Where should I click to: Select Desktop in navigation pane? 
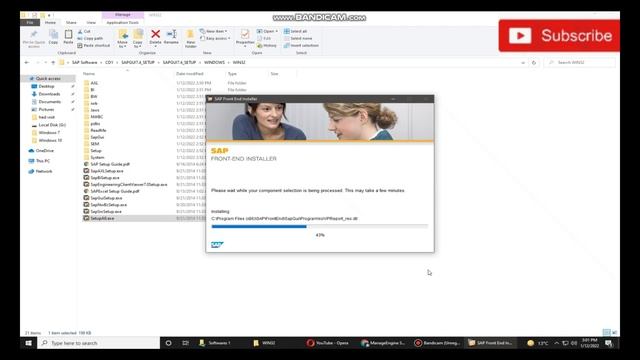[46, 87]
